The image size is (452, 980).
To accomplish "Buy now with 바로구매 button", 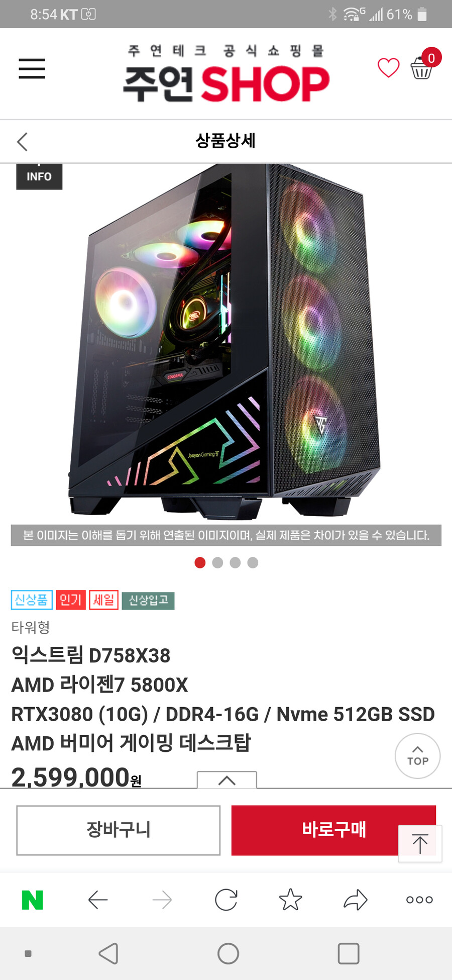I will 333,830.
